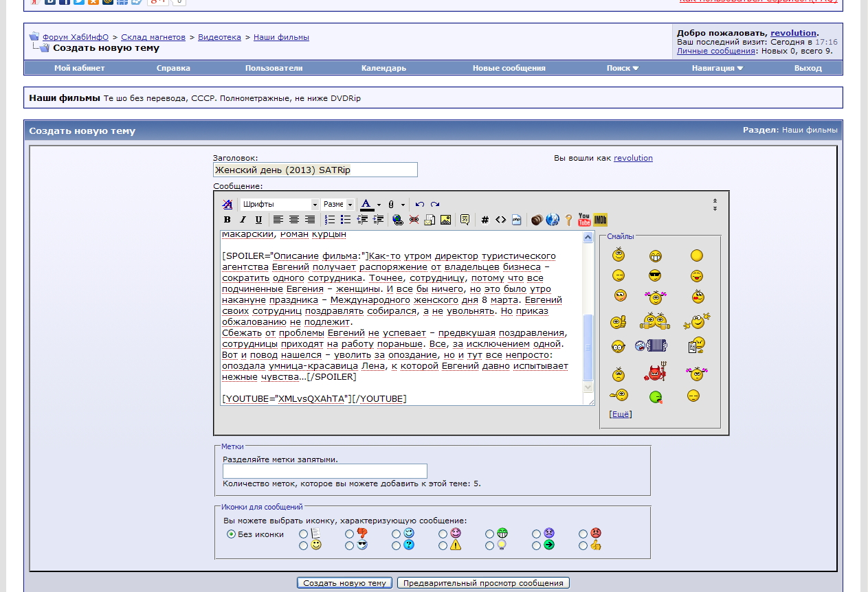The width and height of the screenshot is (868, 592).
Task: Click the tags input field under 'Метки'
Action: 324,471
